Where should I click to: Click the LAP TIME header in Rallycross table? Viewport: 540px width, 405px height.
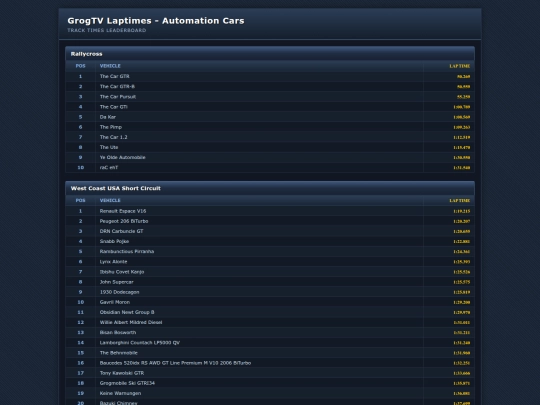459,66
